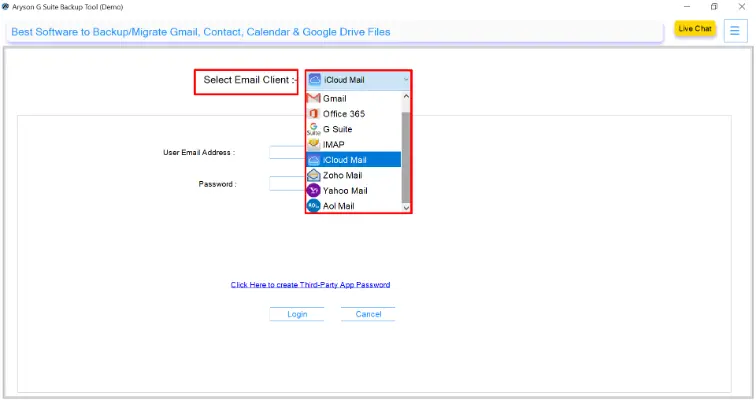This screenshot has width=756, height=400.
Task: Click the purple Yahoo Mail icon
Action: [313, 191]
